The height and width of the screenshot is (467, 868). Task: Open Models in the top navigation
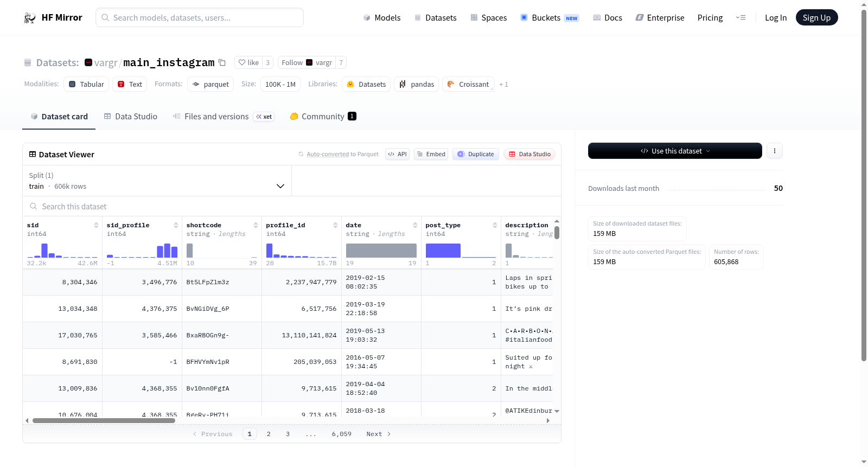[382, 17]
